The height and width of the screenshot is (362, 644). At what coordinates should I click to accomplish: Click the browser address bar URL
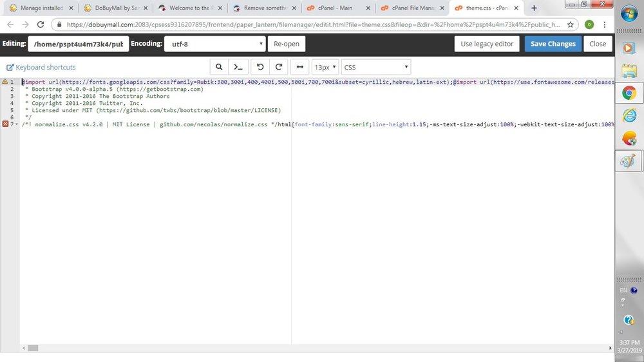click(313, 24)
